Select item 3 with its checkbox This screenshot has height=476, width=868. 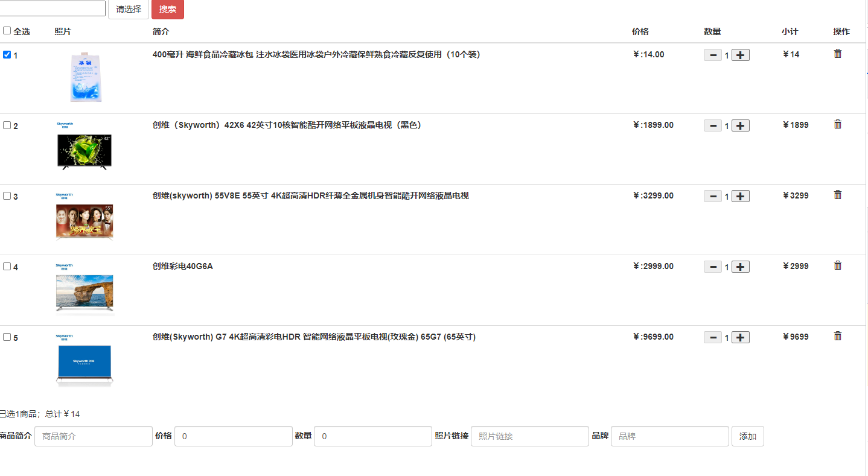pos(7,196)
